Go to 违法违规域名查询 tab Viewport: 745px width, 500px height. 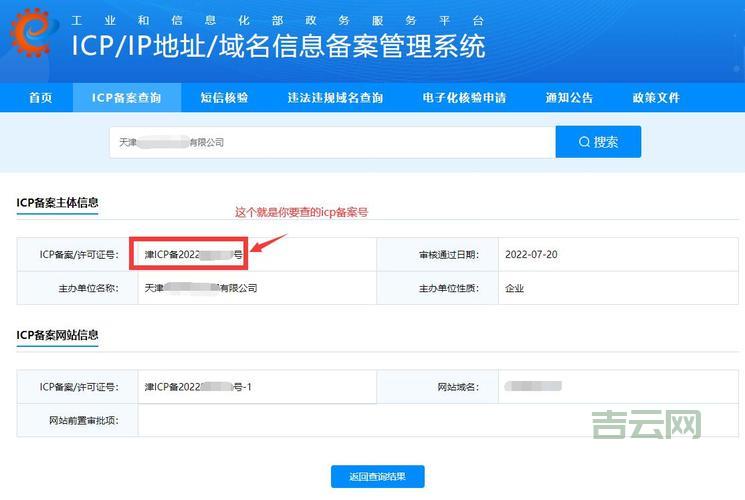[335, 97]
